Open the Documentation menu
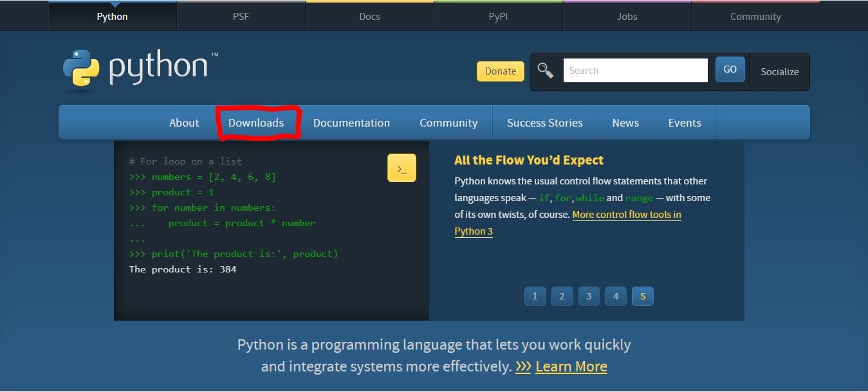Image resolution: width=868 pixels, height=392 pixels. pyautogui.click(x=351, y=122)
